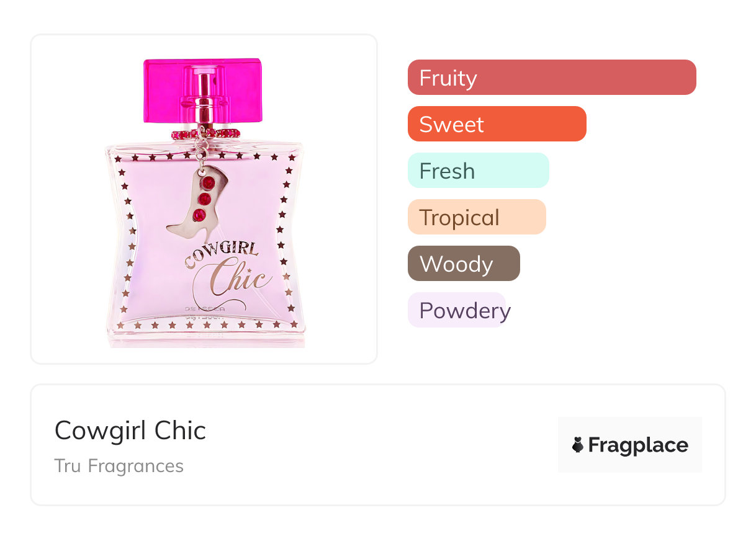This screenshot has width=756, height=536.
Task: Click the star border on bottle's bottom edge
Action: pyautogui.click(x=205, y=324)
